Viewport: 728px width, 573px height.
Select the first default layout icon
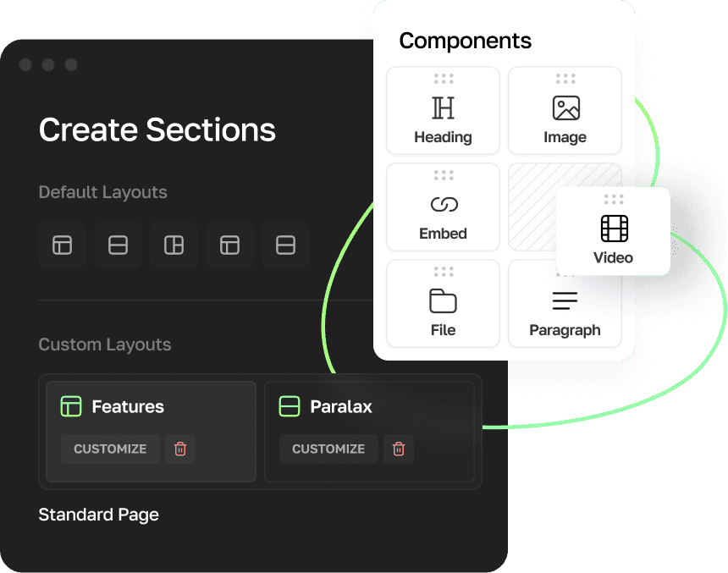point(63,245)
